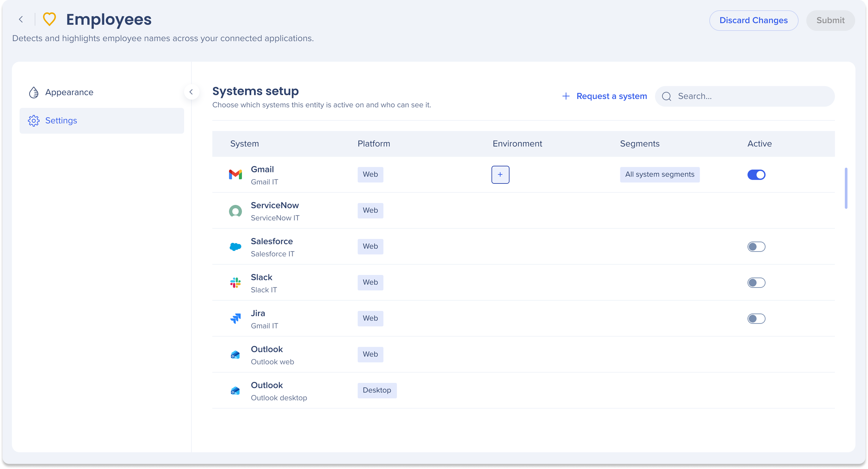Click the Employees page title
The image size is (868, 469).
pyautogui.click(x=109, y=20)
